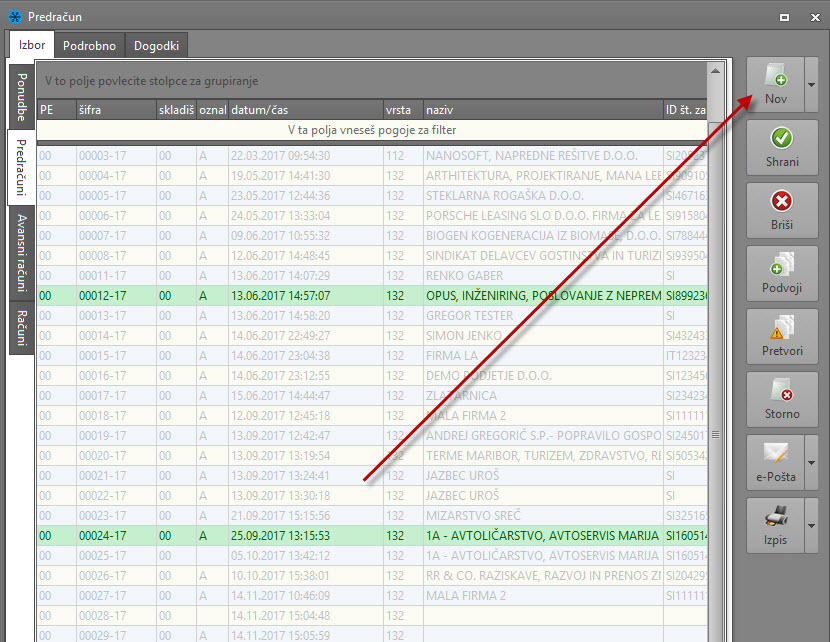Switch to the Računi side tab
The image size is (830, 642).
click(21, 329)
